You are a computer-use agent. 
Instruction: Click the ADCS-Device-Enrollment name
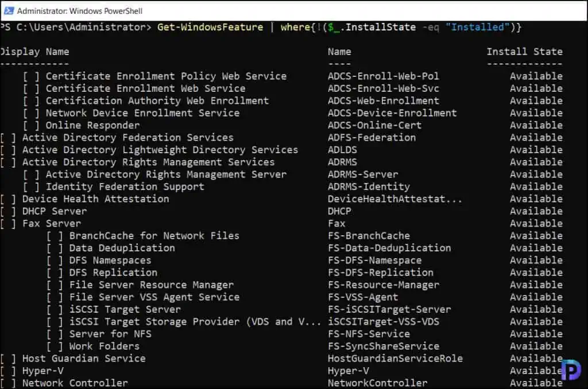(392, 113)
